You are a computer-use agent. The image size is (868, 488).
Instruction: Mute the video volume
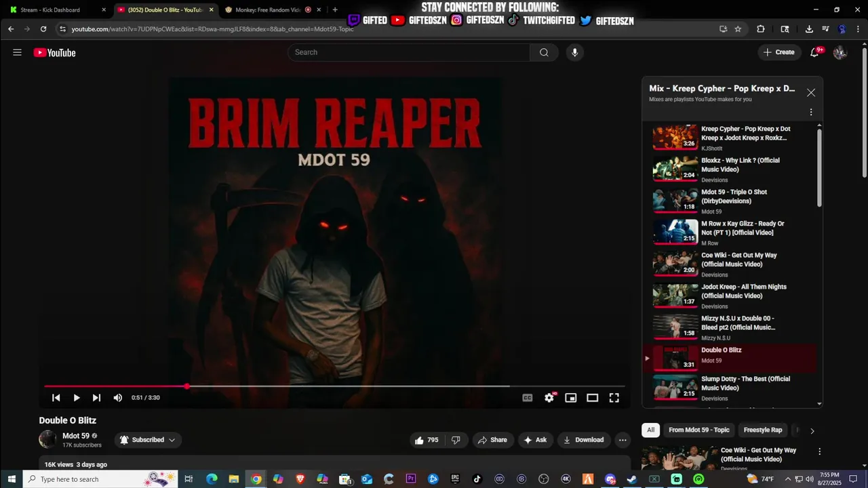coord(117,398)
